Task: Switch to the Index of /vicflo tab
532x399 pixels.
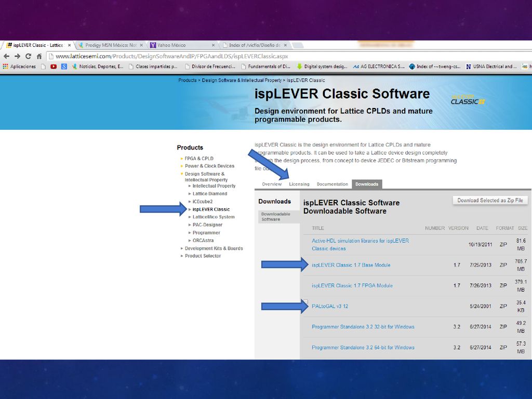Action: 255,45
